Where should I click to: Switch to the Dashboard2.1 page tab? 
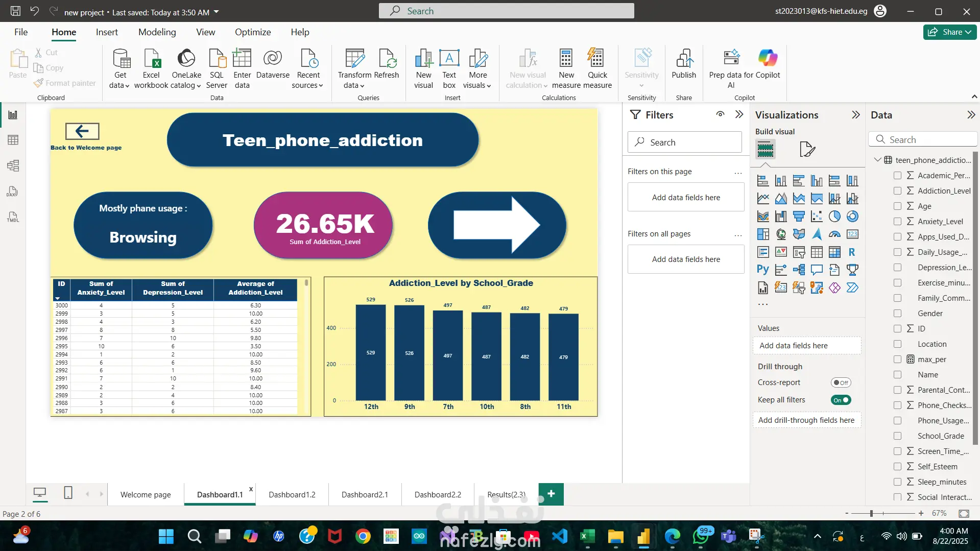pyautogui.click(x=365, y=494)
